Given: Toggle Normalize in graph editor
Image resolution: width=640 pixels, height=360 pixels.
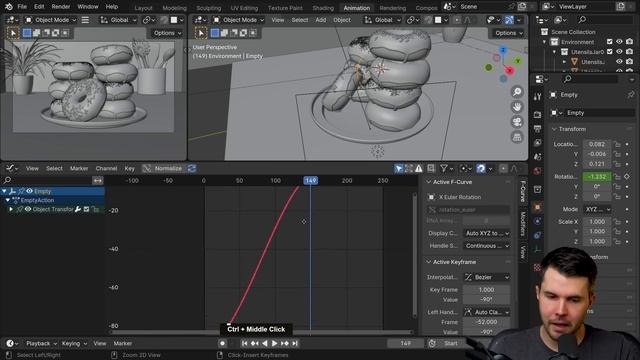Looking at the screenshot, I should pyautogui.click(x=163, y=168).
